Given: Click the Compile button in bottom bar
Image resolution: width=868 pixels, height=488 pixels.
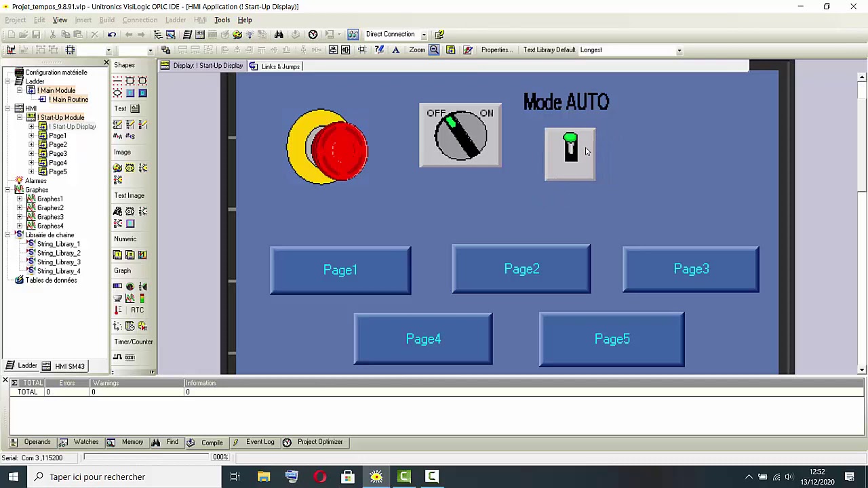Looking at the screenshot, I should click(205, 443).
